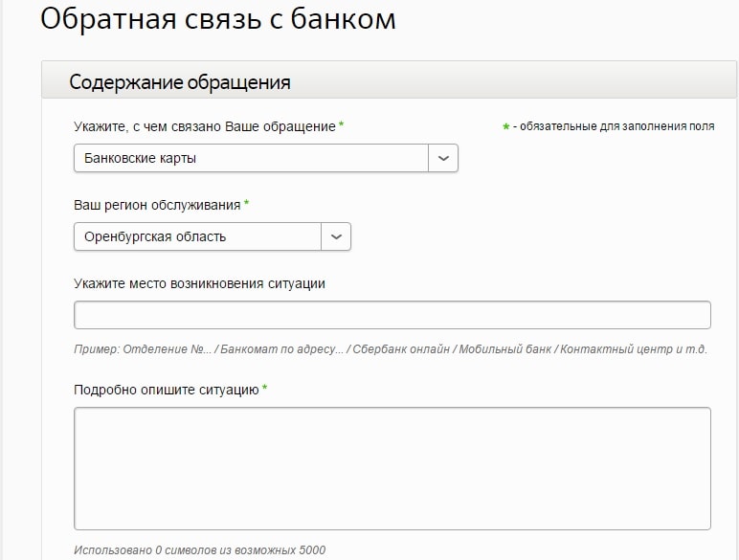Click the Обратная связь с банком page title
Image resolution: width=739 pixels, height=560 pixels.
217,18
